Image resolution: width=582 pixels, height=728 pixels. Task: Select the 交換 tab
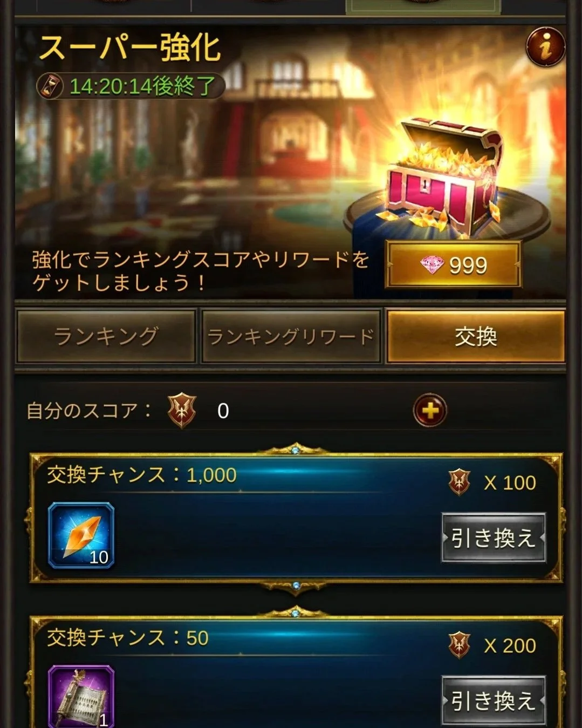click(x=476, y=336)
